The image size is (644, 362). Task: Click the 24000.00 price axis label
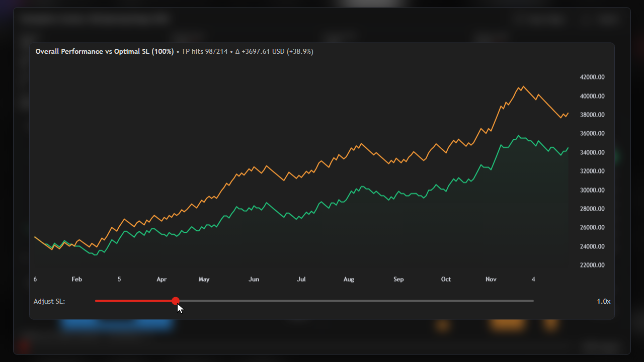592,246
